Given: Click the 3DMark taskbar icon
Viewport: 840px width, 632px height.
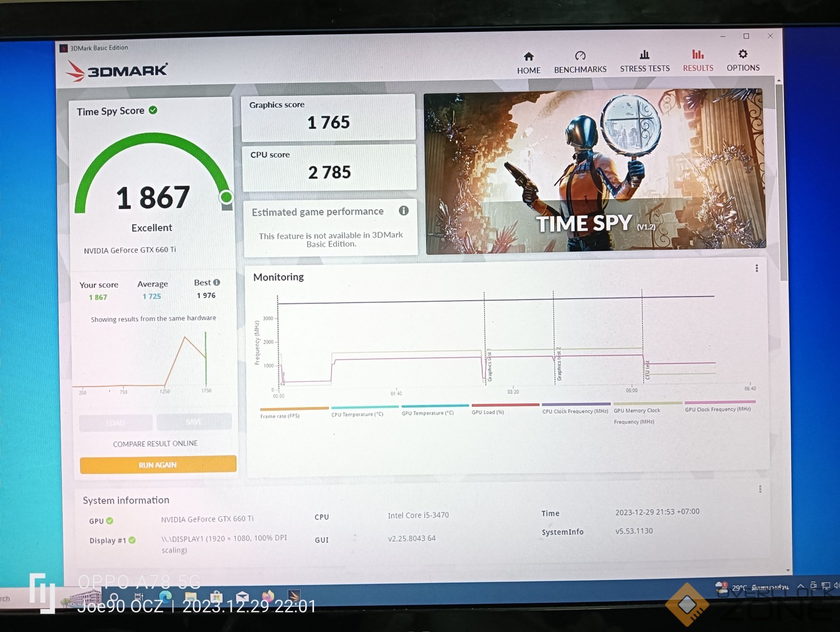Looking at the screenshot, I should (294, 596).
